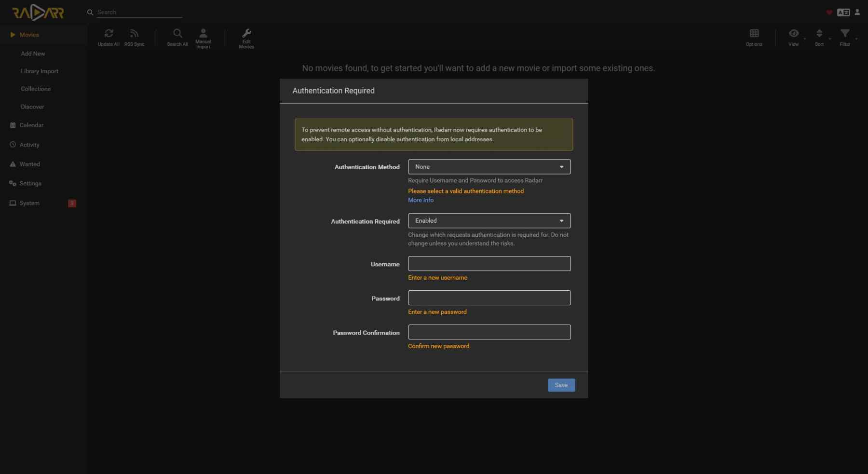Trigger RSS Sync from the toolbar
The width and height of the screenshot is (868, 474).
[x=134, y=34]
